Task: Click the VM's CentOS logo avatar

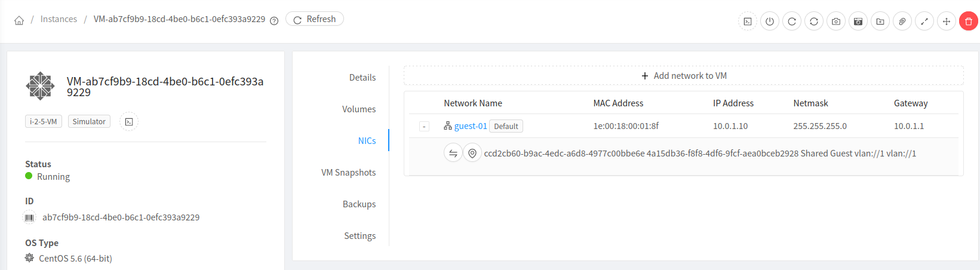Action: coord(41,86)
